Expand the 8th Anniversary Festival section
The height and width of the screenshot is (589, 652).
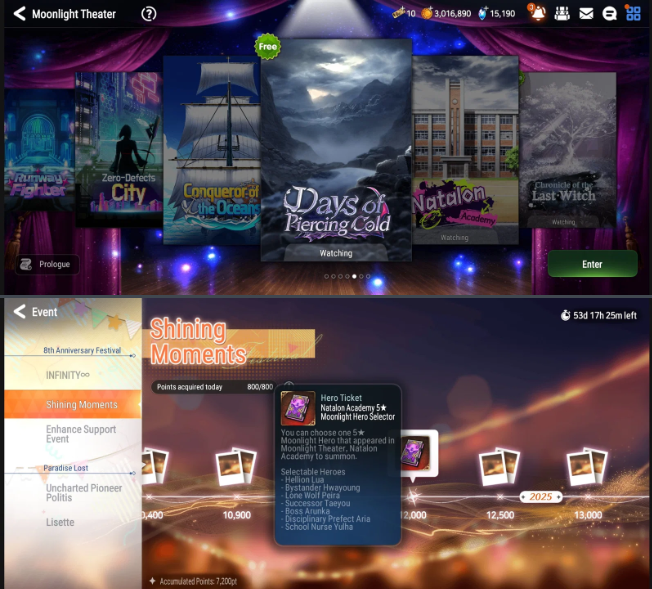82,350
